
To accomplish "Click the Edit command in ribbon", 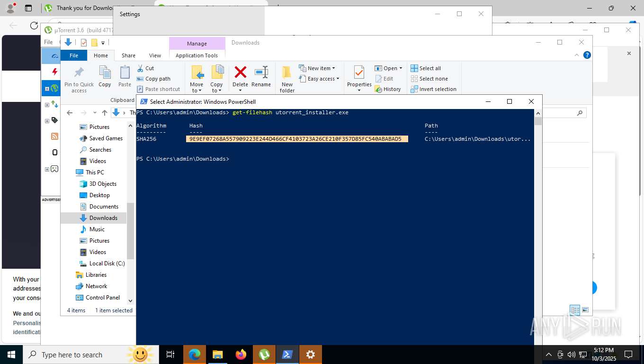I will coord(385,79).
